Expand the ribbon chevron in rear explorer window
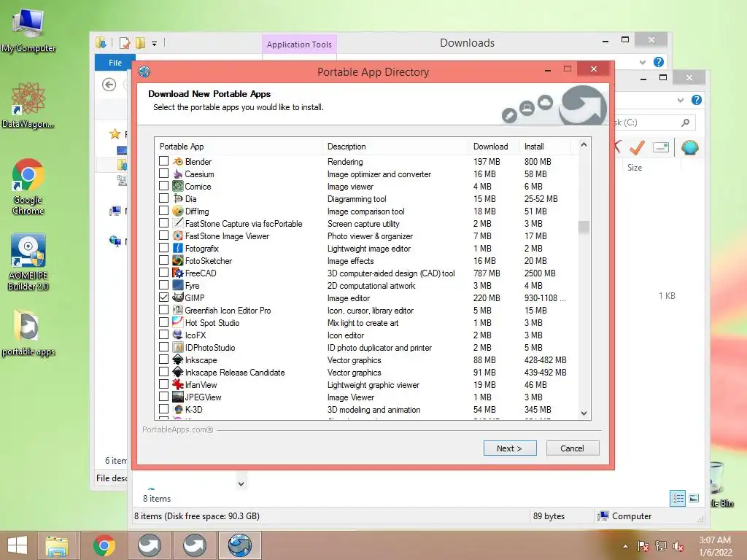The width and height of the screenshot is (747, 560). [x=681, y=100]
